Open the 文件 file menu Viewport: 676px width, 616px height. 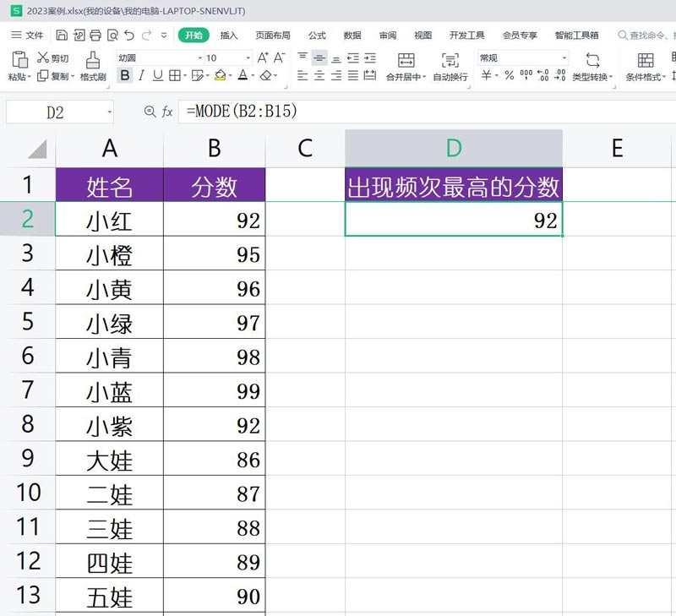(x=28, y=35)
